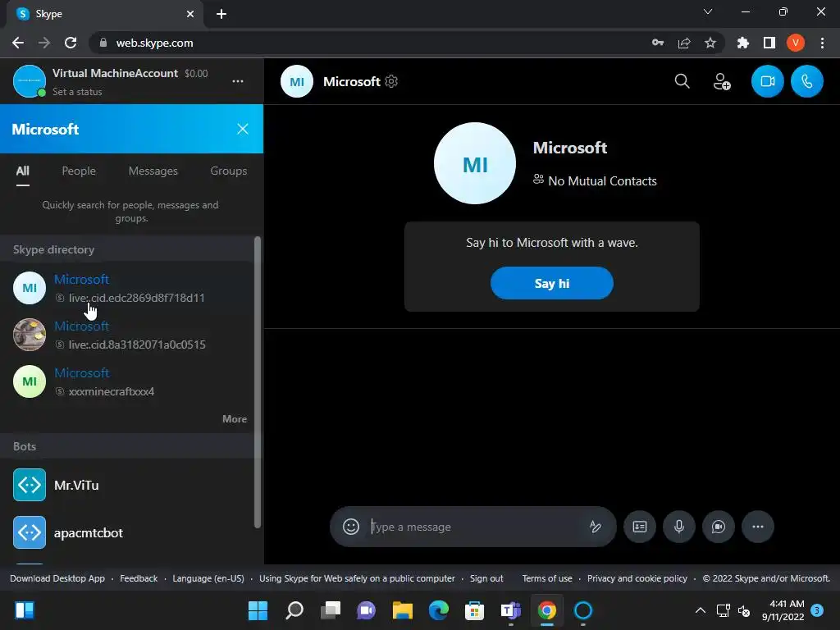Open chat settings gear next to Microsoft

pos(391,81)
